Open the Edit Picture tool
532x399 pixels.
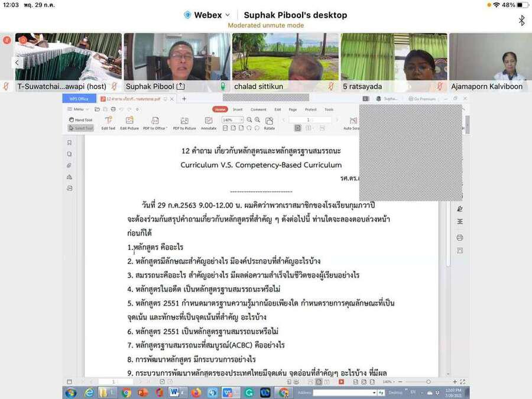pyautogui.click(x=129, y=123)
